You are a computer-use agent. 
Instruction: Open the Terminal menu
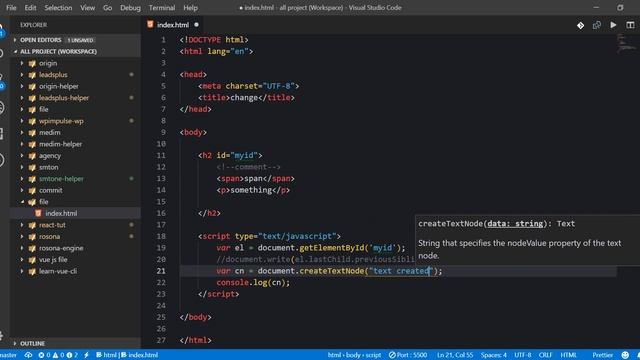tap(162, 8)
